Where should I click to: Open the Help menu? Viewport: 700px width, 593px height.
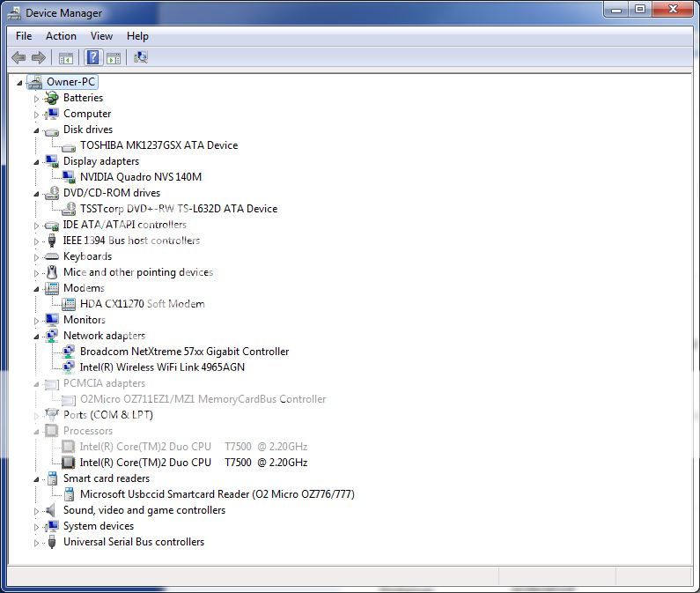137,36
